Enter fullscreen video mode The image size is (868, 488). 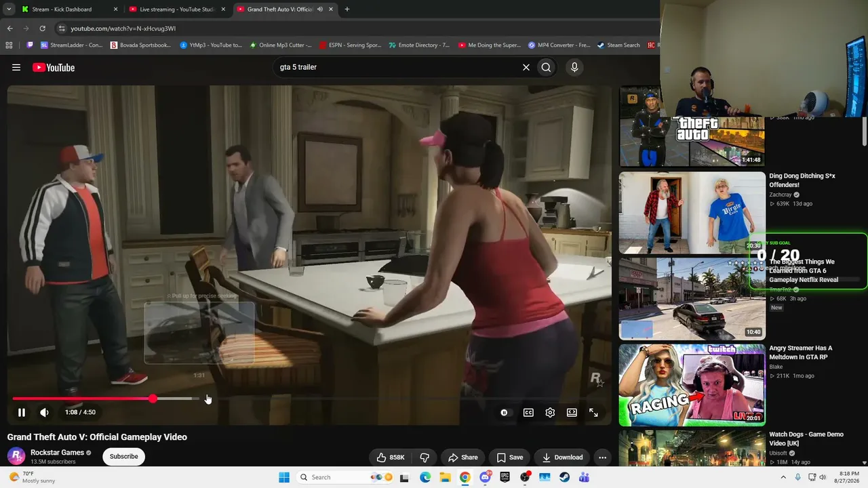click(593, 412)
